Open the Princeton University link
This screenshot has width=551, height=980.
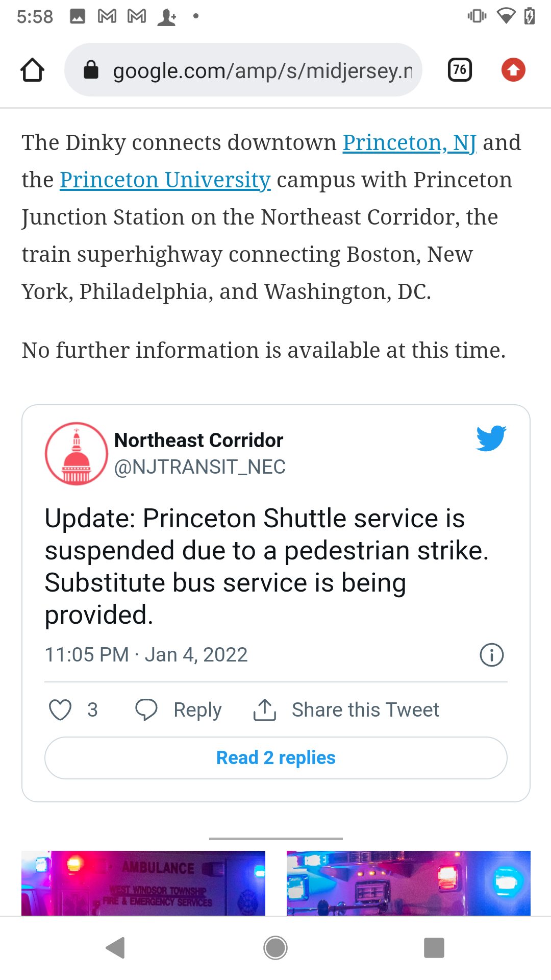(165, 180)
